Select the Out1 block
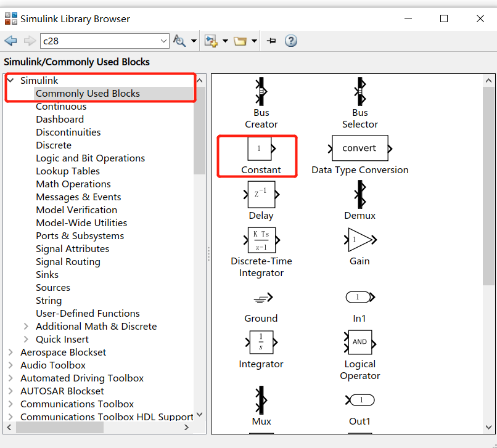The height and width of the screenshot is (448, 497). click(x=359, y=410)
